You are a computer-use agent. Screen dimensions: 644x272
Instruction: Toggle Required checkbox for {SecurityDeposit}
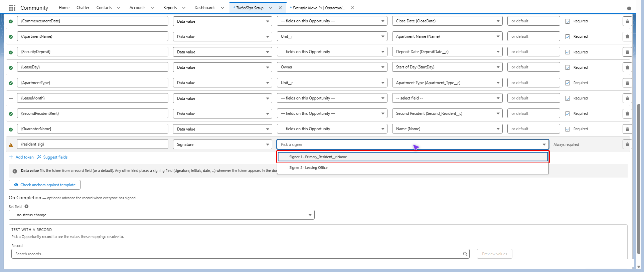(568, 52)
